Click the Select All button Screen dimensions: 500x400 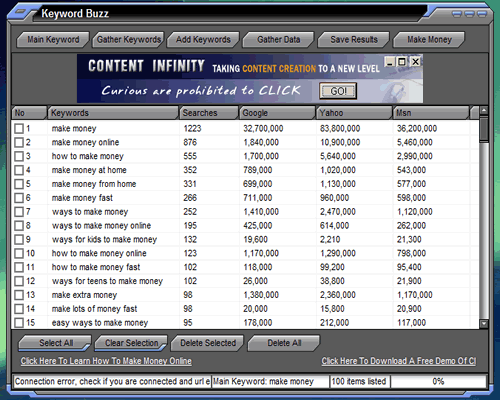tap(55, 343)
